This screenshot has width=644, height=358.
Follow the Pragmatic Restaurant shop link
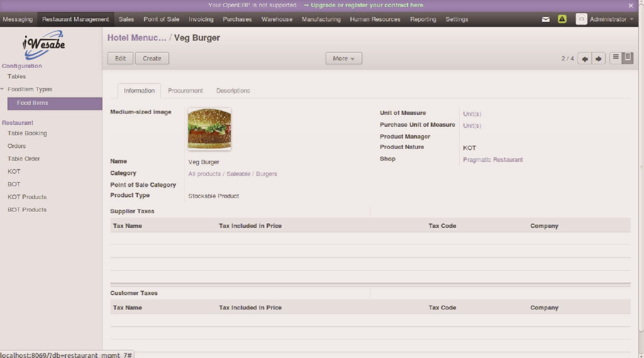[x=492, y=160]
